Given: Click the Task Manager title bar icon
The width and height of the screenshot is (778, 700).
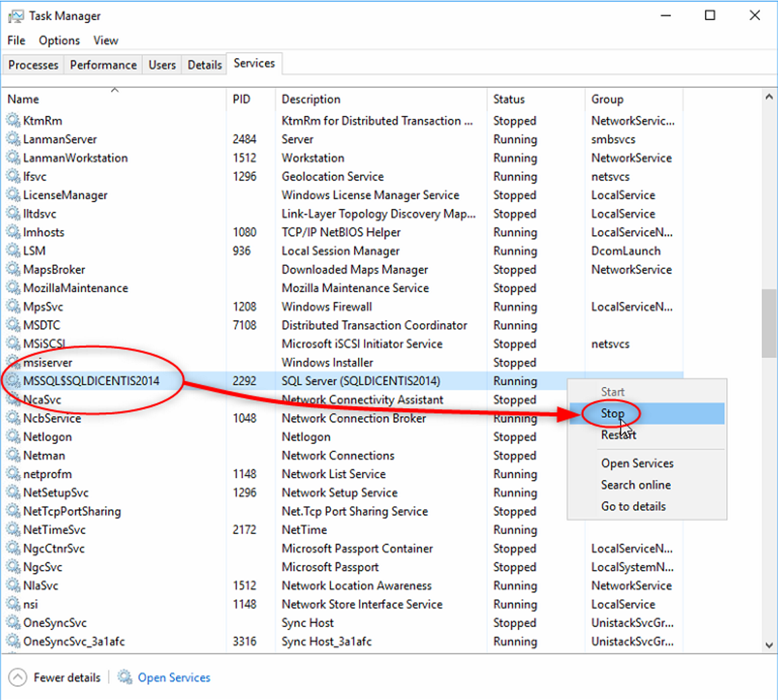Looking at the screenshot, I should [16, 16].
